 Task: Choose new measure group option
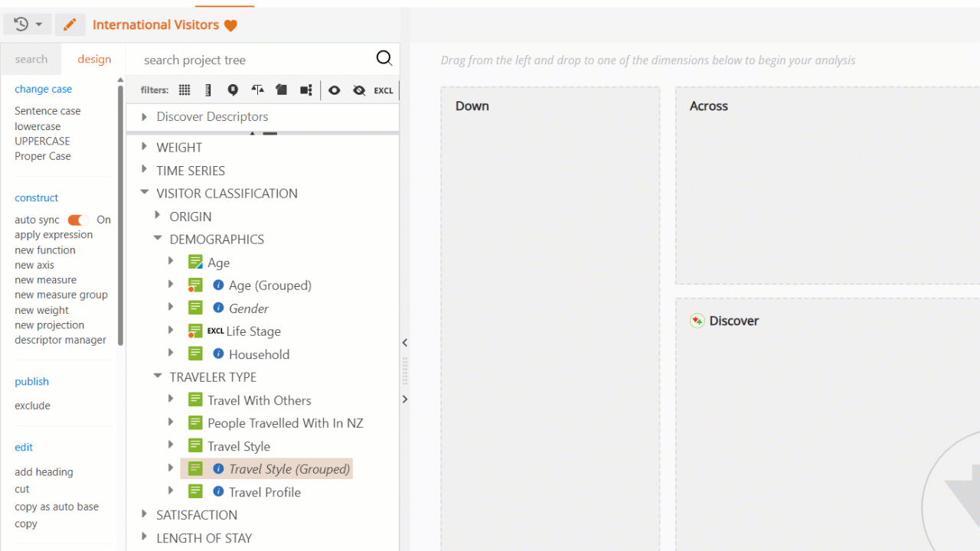(x=61, y=295)
